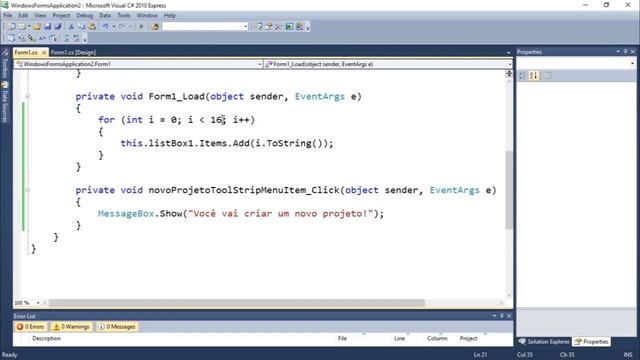Screen dimensions: 640x360
Task: Sort Error List by Description column
Action: point(47,338)
